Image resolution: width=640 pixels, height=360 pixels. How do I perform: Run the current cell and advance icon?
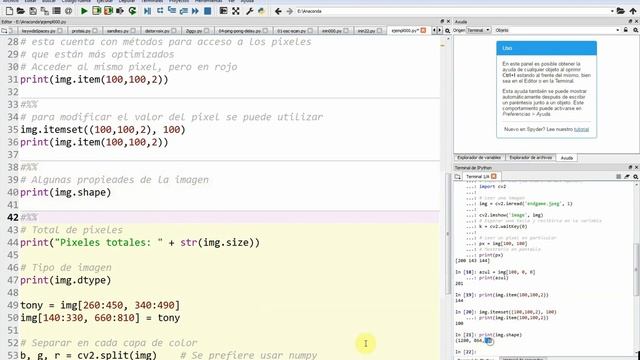pyautogui.click(x=108, y=11)
